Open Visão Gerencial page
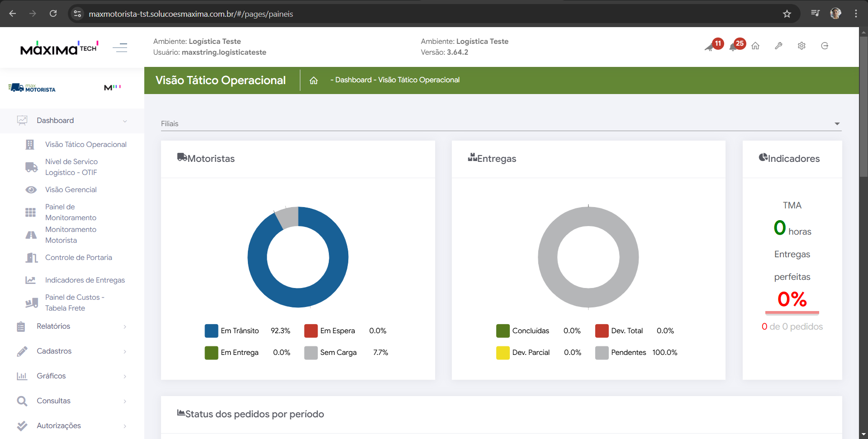 coord(71,190)
